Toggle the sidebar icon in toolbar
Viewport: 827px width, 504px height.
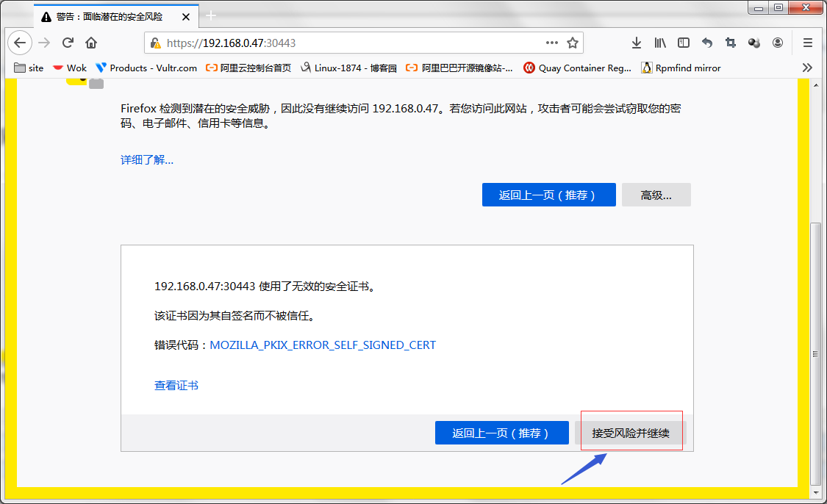click(x=684, y=43)
